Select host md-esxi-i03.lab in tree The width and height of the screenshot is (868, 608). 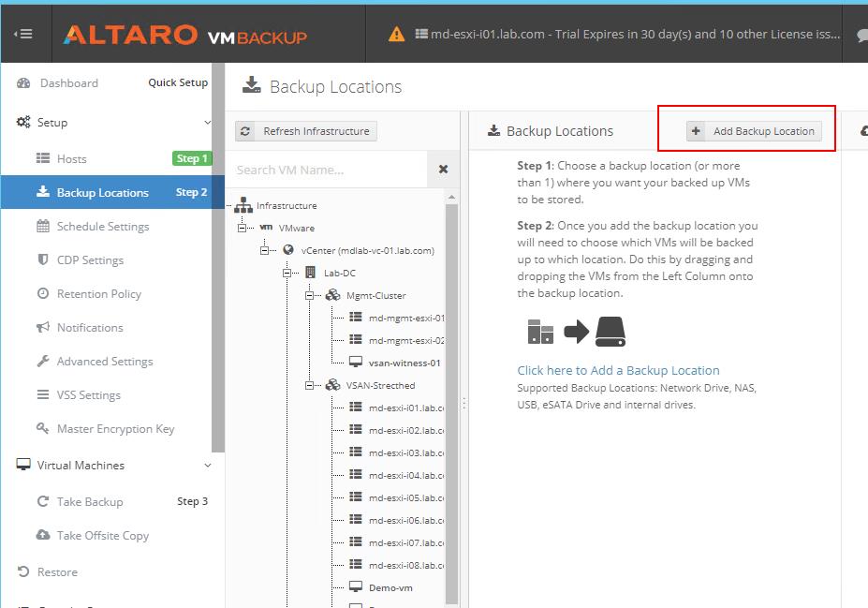406,452
